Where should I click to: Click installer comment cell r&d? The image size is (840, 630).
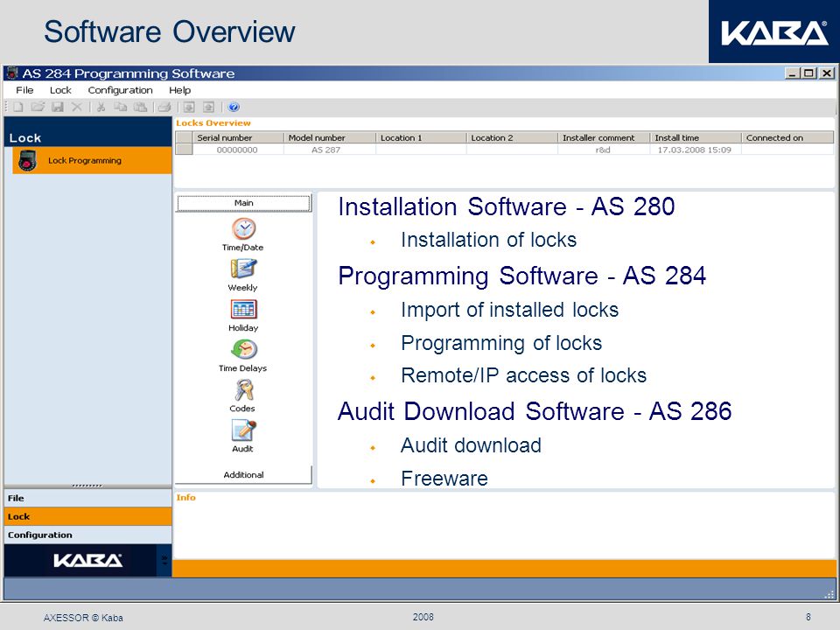pos(603,150)
